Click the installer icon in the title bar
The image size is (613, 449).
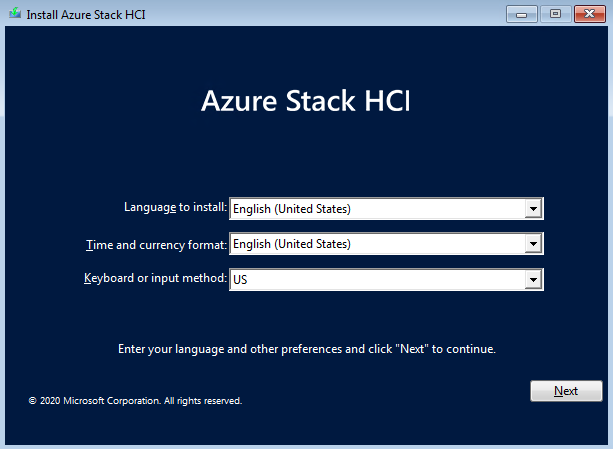click(x=14, y=13)
